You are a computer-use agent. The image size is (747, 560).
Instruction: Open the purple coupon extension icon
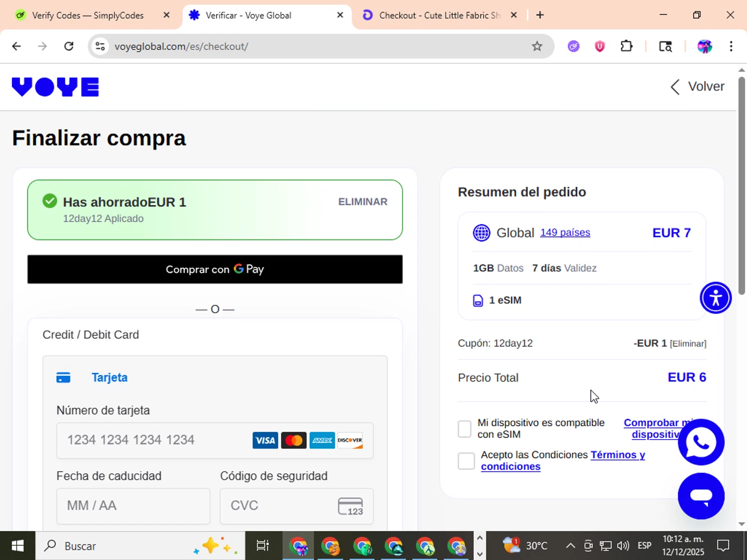tap(574, 46)
